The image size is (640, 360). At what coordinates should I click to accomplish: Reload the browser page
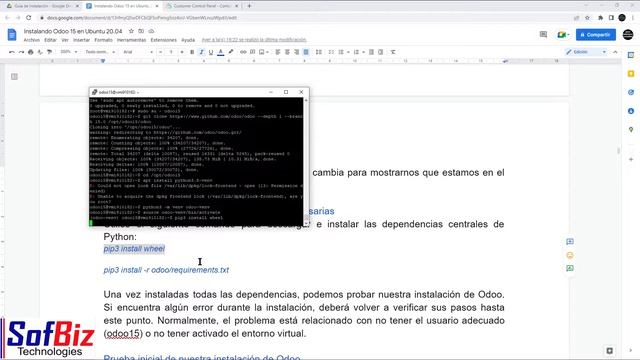(29, 18)
